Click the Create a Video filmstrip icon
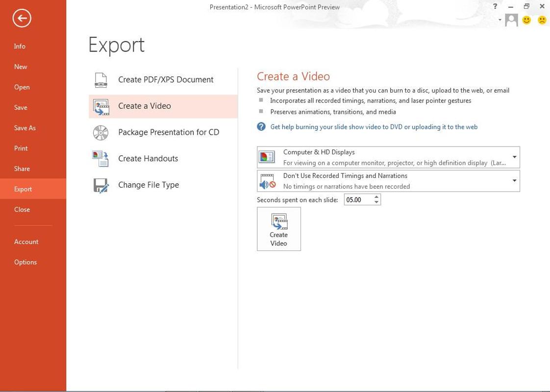The width and height of the screenshot is (550, 392). (101, 107)
